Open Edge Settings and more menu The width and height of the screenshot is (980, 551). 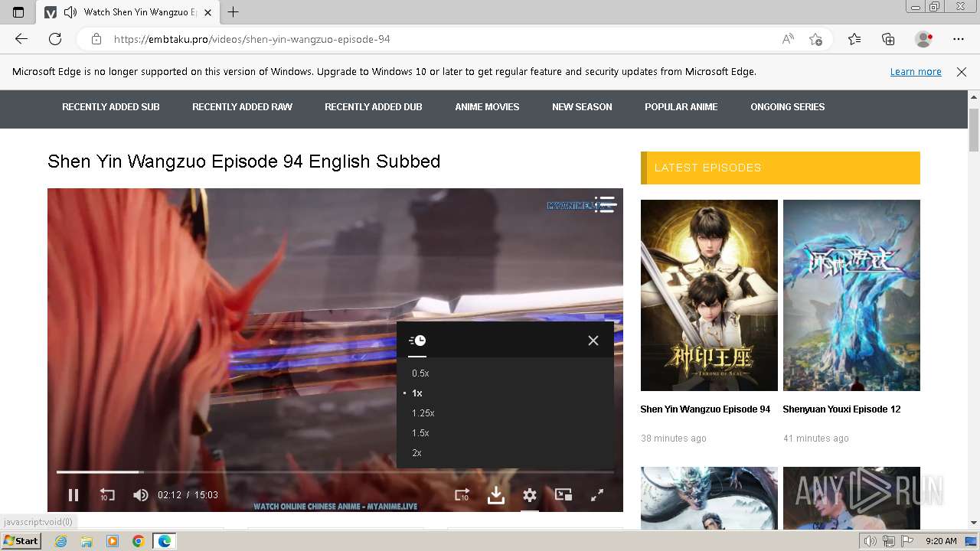[x=959, y=39]
